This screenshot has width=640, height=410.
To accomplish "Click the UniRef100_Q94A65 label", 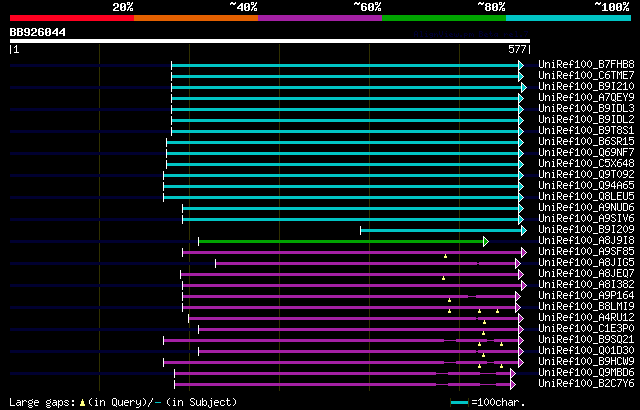I will coord(586,186).
